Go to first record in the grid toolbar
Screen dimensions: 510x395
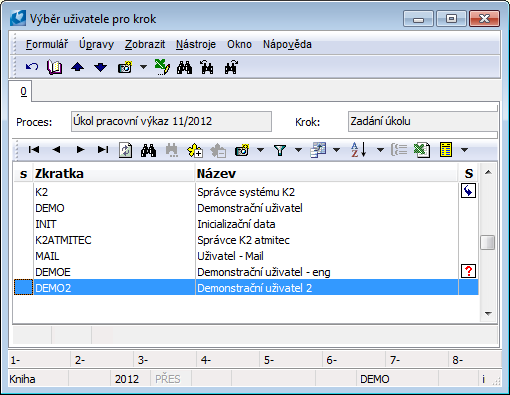coord(34,150)
